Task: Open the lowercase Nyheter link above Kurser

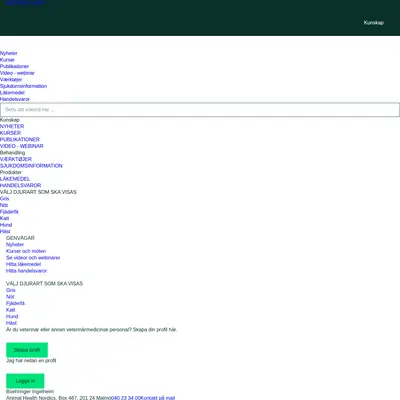Action: pyautogui.click(x=9, y=53)
